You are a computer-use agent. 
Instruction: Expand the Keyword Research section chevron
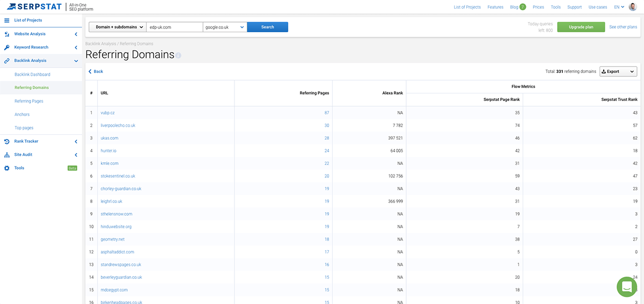[x=76, y=48]
